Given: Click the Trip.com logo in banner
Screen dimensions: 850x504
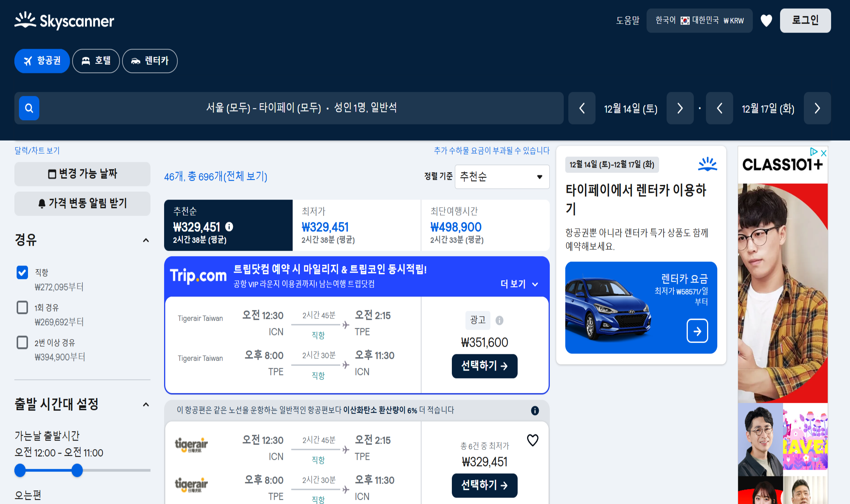Looking at the screenshot, I should coord(198,276).
